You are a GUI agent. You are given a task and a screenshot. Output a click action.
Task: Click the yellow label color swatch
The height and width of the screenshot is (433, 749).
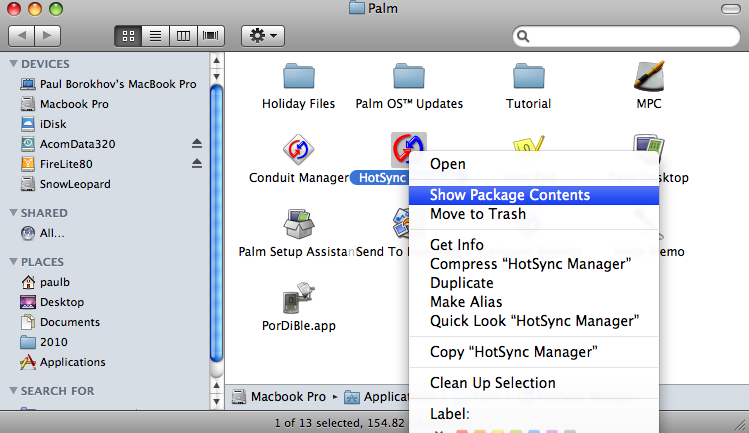(498, 432)
